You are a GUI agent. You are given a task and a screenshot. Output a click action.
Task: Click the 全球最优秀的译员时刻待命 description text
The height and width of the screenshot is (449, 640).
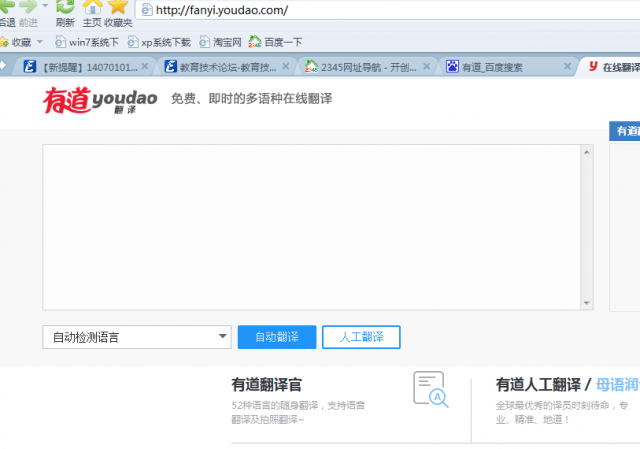[x=562, y=412]
